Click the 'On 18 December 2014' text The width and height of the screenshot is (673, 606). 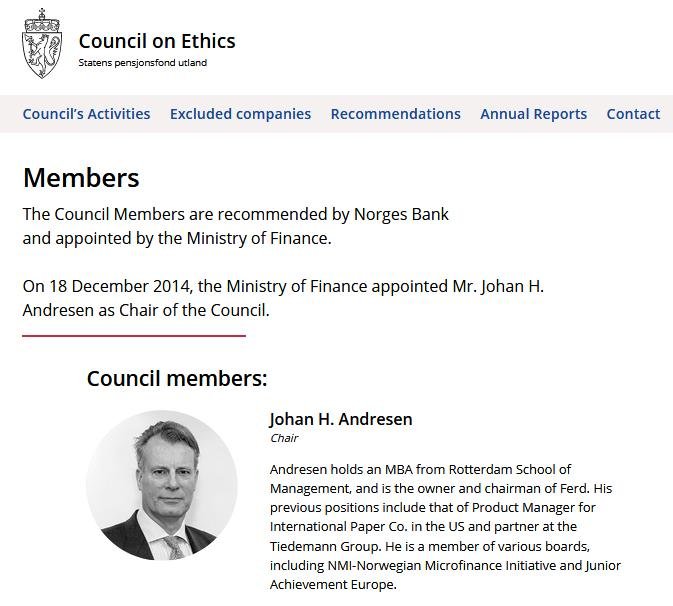pyautogui.click(x=108, y=287)
